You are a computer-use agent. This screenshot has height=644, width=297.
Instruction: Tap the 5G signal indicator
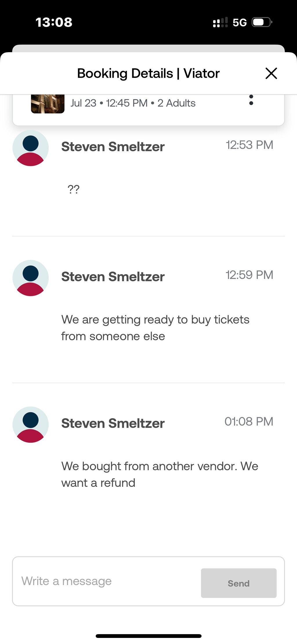240,22
